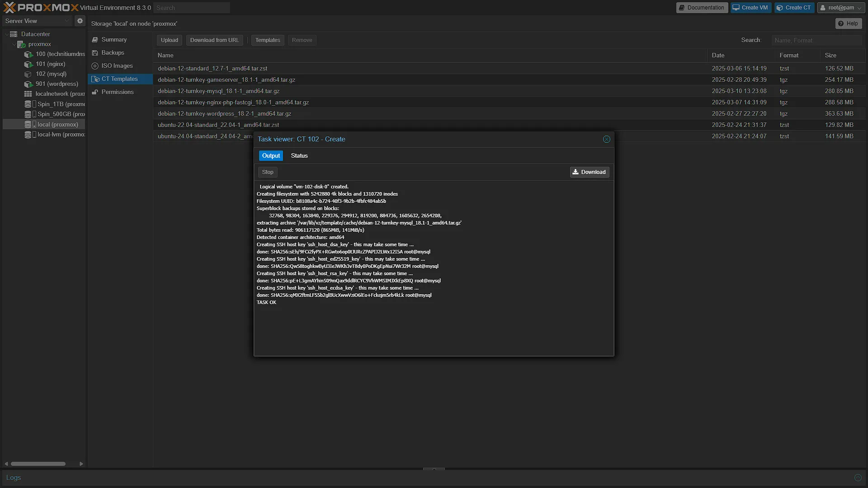
Task: Click the Download icon in task viewer
Action: 576,172
